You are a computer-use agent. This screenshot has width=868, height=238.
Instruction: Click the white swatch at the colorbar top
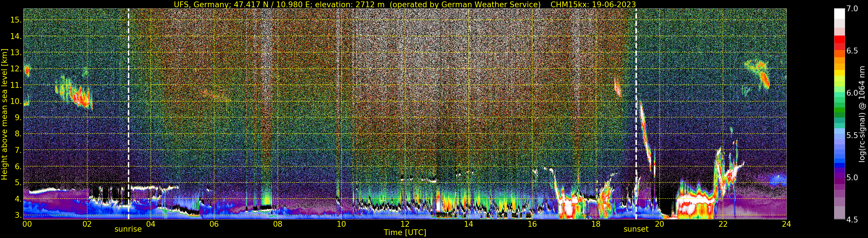pyautogui.click(x=839, y=14)
